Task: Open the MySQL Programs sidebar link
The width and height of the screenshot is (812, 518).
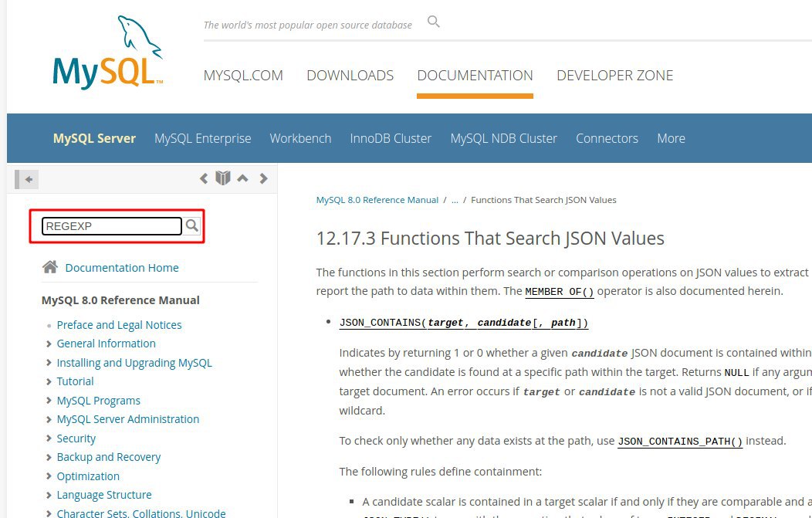Action: point(98,401)
